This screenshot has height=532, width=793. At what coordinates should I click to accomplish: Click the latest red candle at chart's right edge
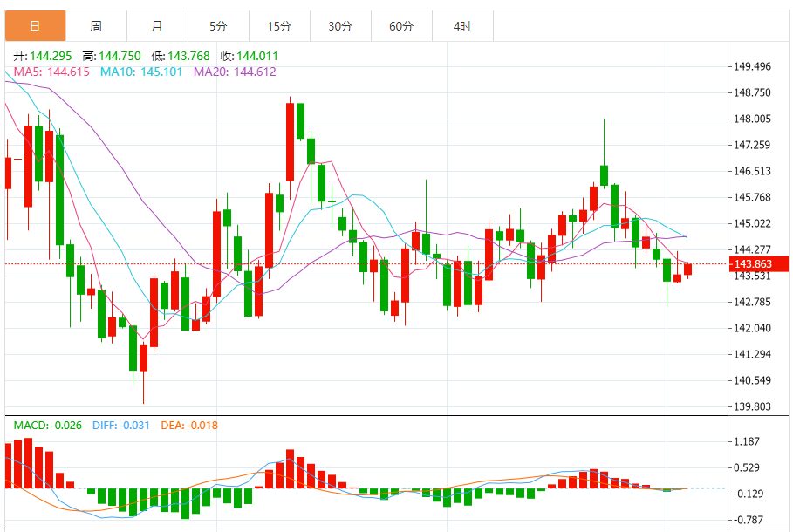pyautogui.click(x=687, y=269)
